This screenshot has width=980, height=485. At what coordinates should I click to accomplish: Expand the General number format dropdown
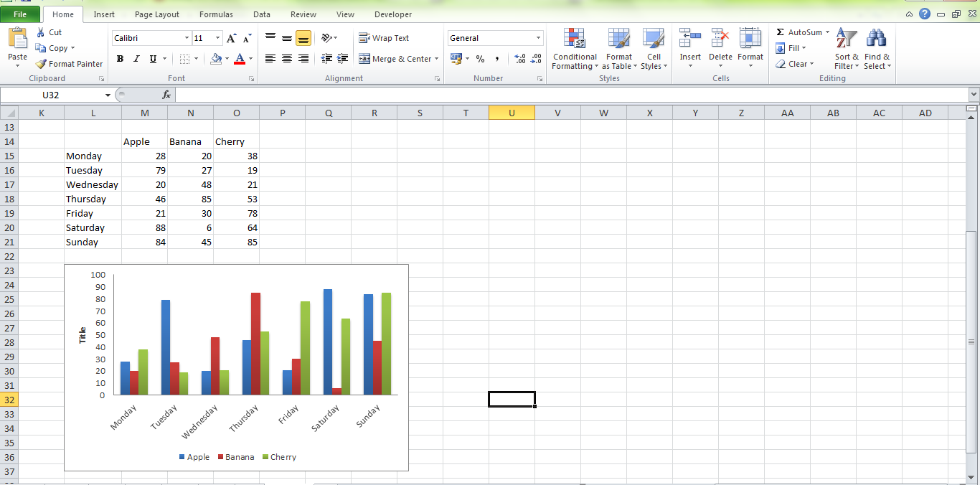point(539,37)
